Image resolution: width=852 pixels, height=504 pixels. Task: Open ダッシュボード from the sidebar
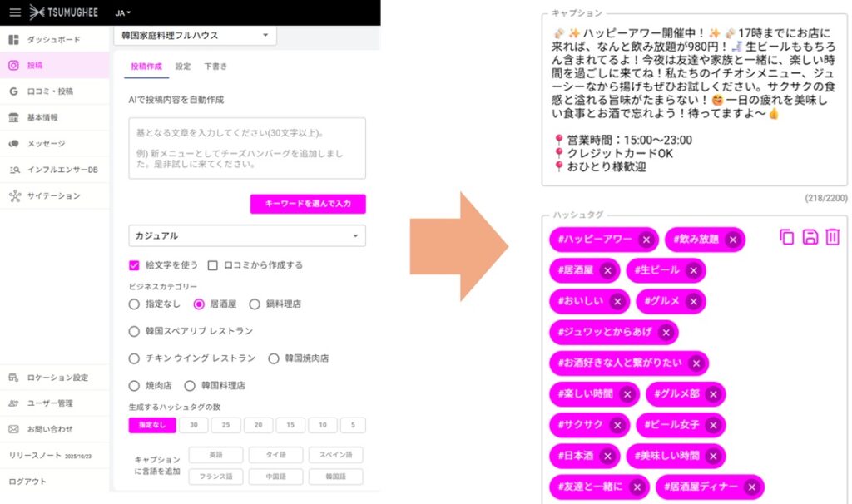click(x=53, y=39)
